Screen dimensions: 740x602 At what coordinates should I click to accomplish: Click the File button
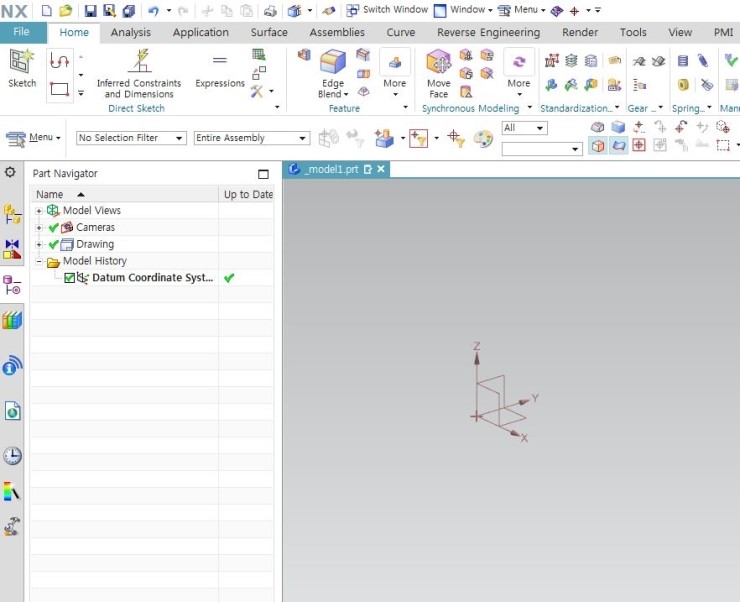pyautogui.click(x=22, y=32)
